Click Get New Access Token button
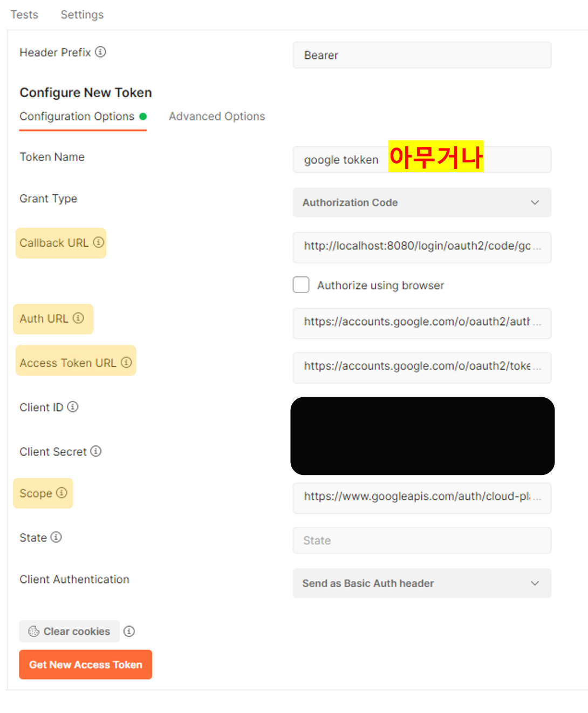This screenshot has height=713, width=588. pyautogui.click(x=86, y=664)
